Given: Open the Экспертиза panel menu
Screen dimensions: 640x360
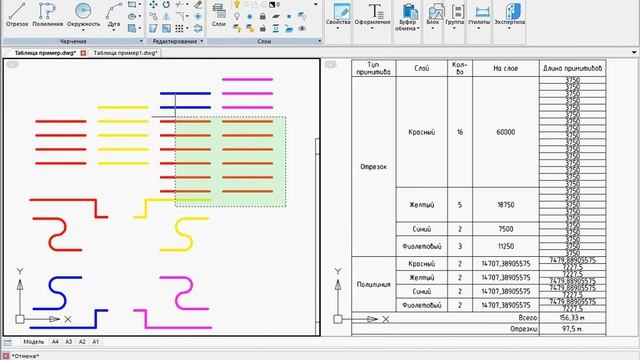Looking at the screenshot, I should tap(509, 16).
